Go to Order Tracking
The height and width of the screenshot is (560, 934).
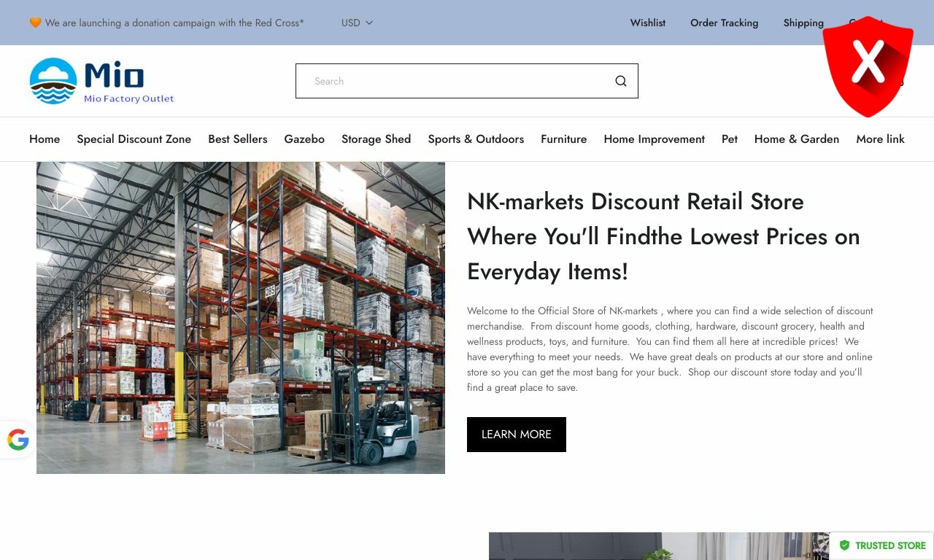point(725,23)
